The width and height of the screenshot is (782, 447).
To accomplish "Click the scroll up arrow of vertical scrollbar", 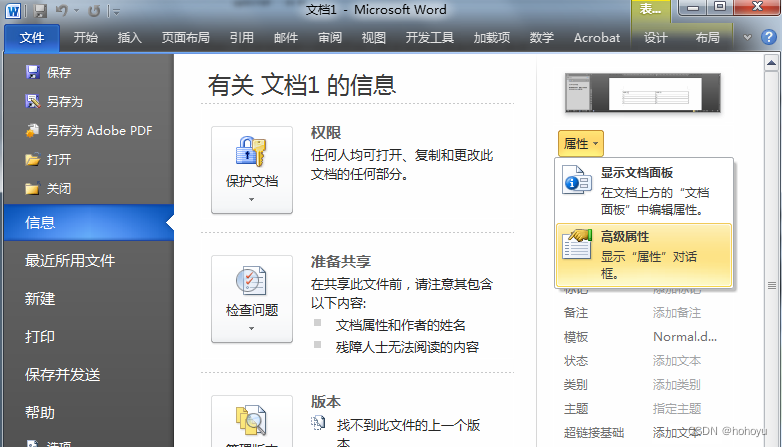I will [x=771, y=63].
